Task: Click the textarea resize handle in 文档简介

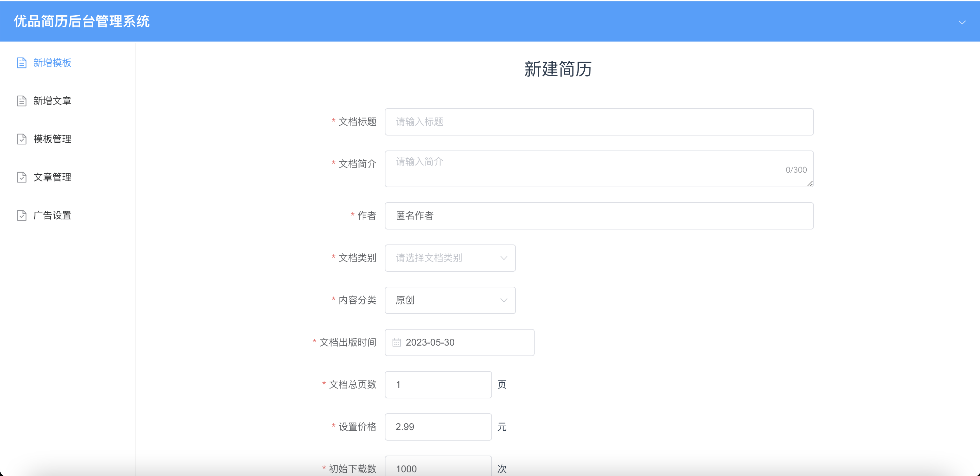Action: click(x=809, y=184)
